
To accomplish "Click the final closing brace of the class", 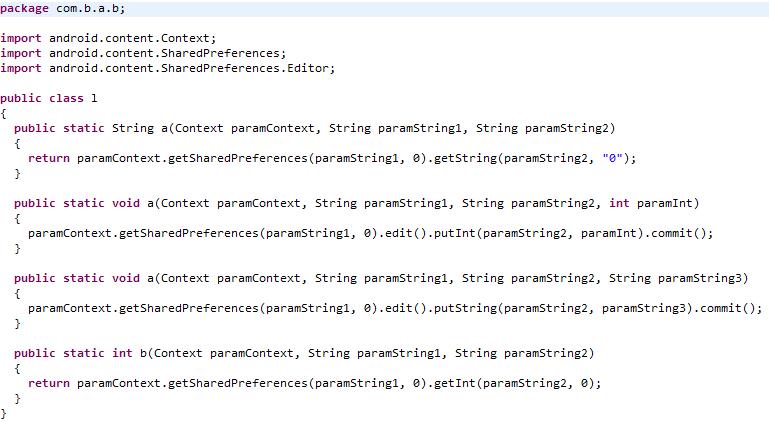I will coord(3,413).
